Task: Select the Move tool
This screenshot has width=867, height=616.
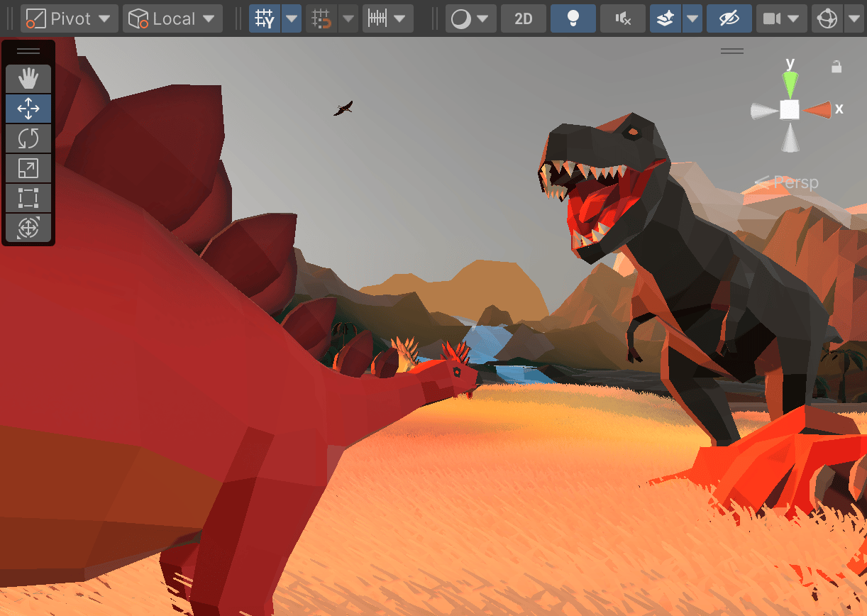Action: 28,109
